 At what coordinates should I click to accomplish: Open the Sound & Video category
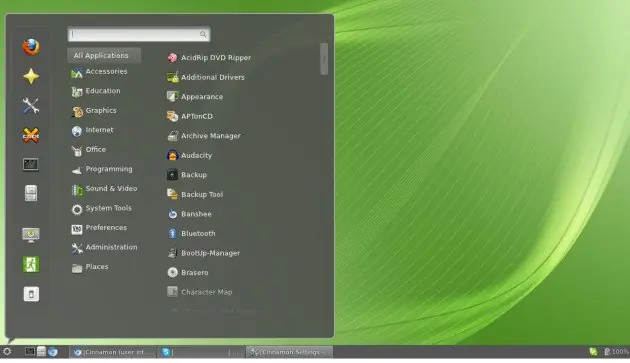(x=104, y=189)
